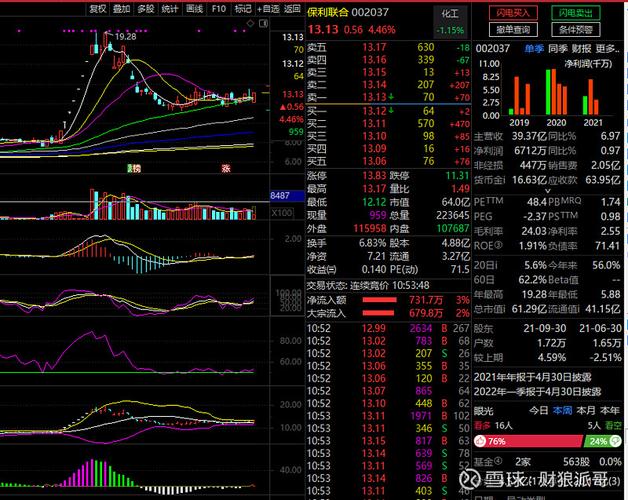Click 卖四 price 13.16
This screenshot has width=628, height=500.
coord(374,60)
